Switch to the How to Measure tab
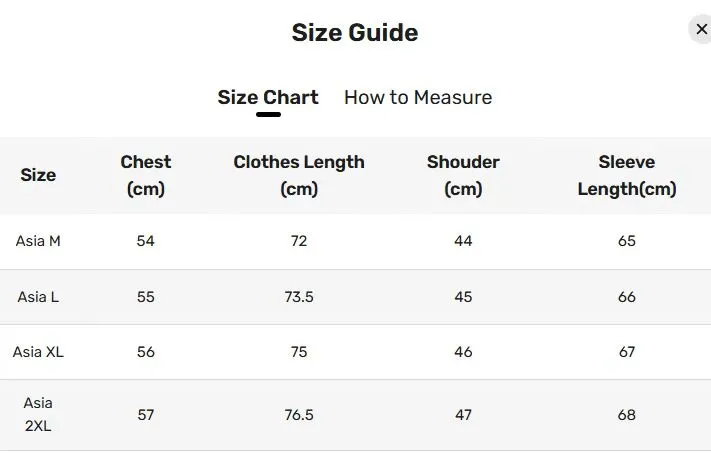The image size is (711, 476). [417, 97]
